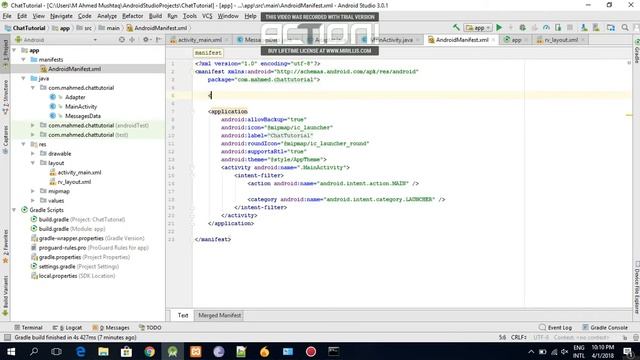Click the manifest breadcrumb above editor
Viewport: 640px width, 360px height.
[x=208, y=53]
